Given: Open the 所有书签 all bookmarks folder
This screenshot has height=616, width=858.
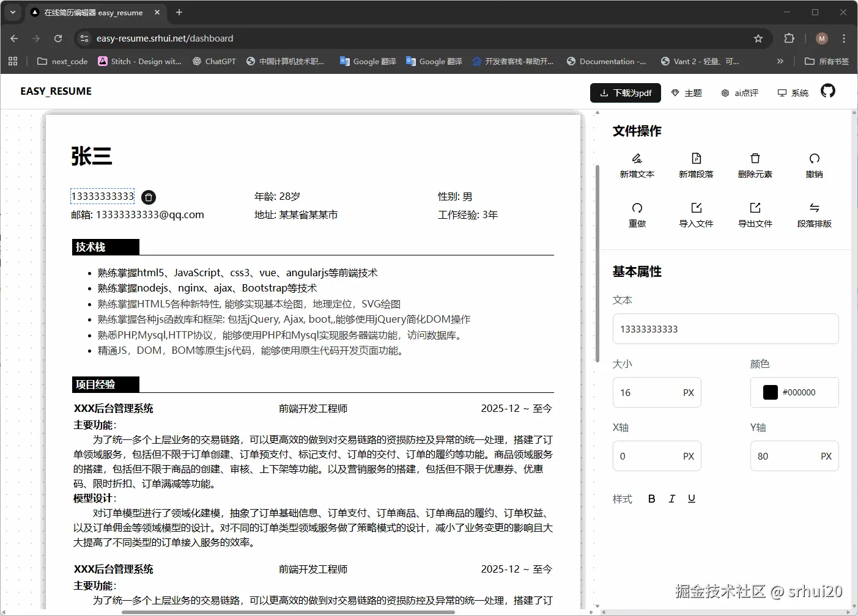Looking at the screenshot, I should (827, 61).
